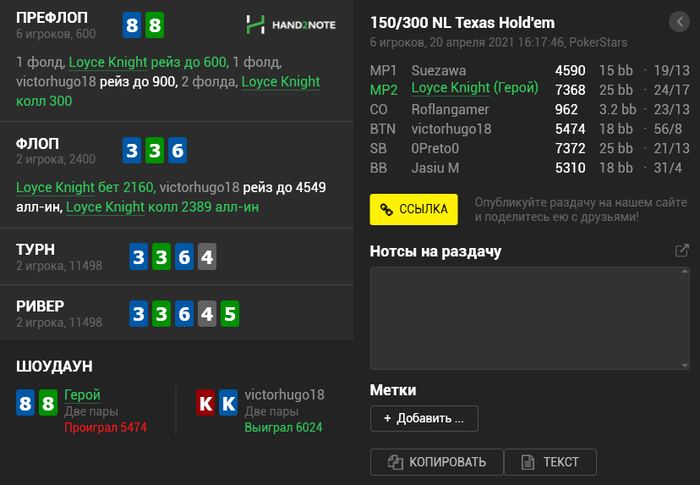Image resolution: width=700 pixels, height=485 pixels.
Task: Select player Suezawa in MP1 row
Action: tap(438, 71)
